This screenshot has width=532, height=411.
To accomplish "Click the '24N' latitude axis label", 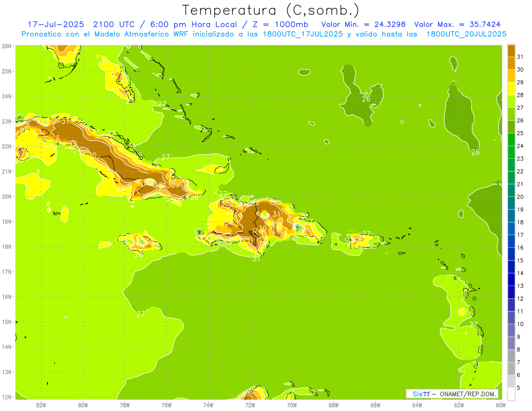I will point(7,96).
